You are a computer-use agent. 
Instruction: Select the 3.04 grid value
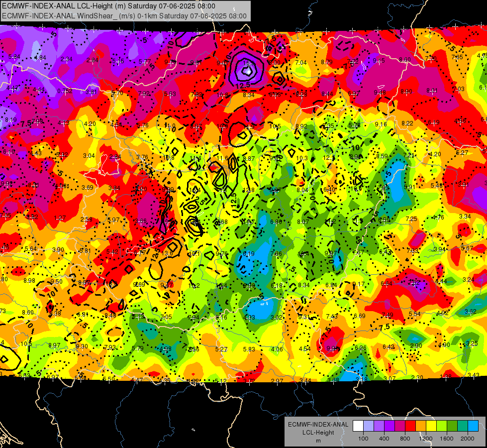89,155
